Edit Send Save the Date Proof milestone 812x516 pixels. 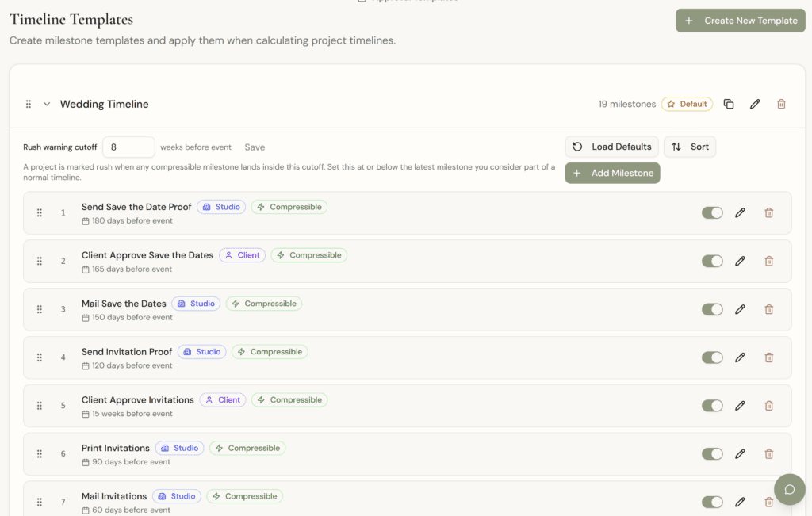[740, 212]
